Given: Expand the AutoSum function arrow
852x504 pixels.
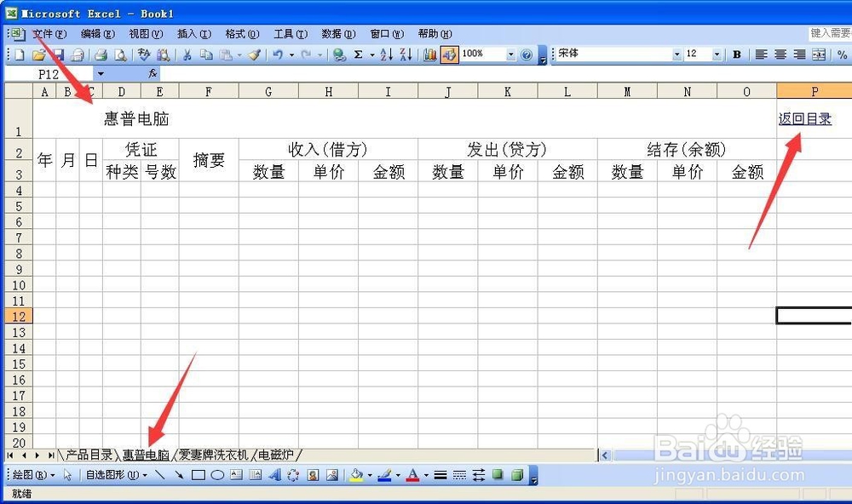Looking at the screenshot, I should point(372,54).
